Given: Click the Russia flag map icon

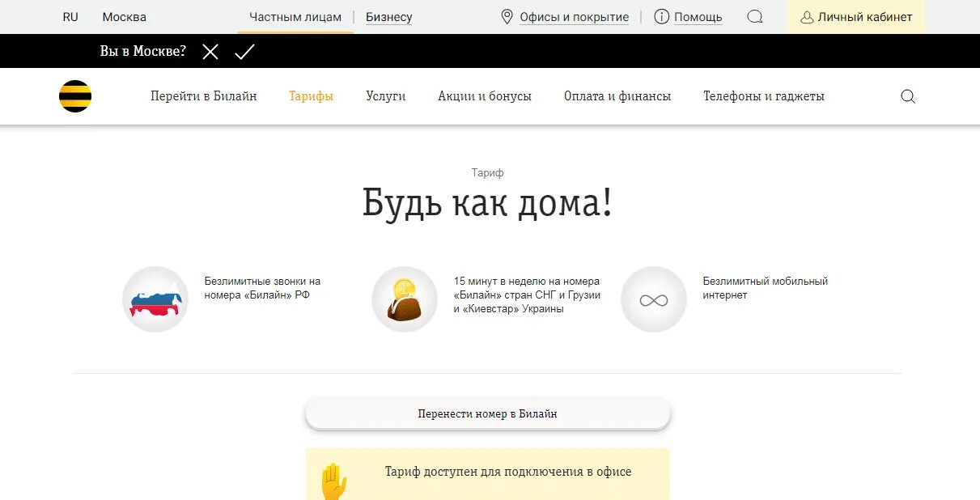Looking at the screenshot, I should click(155, 299).
